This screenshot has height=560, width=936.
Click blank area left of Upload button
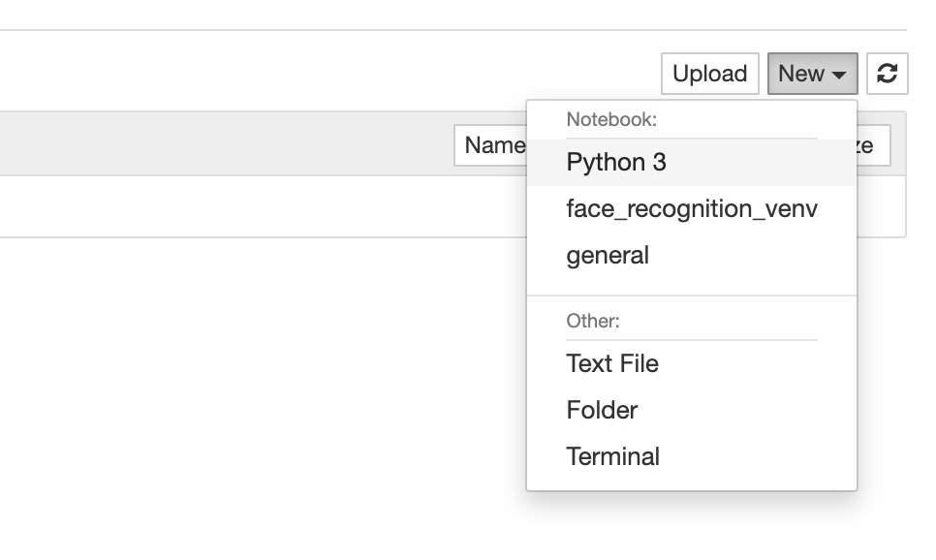388,74
